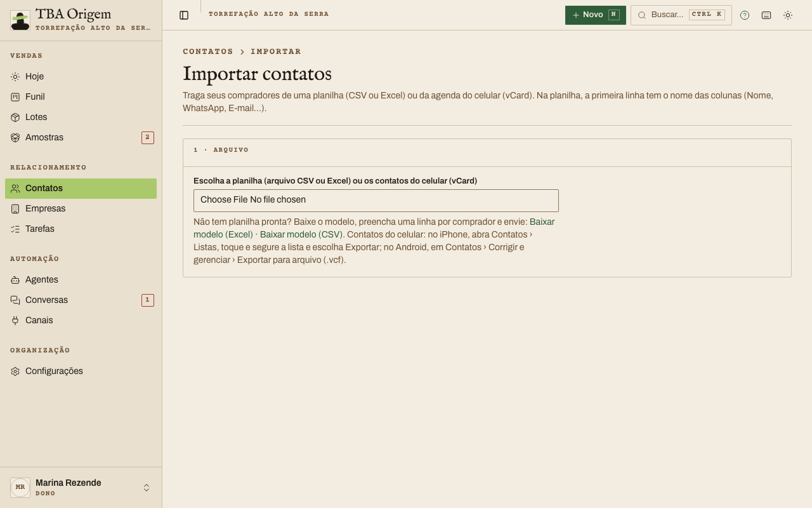Click the Choose File button
The image size is (812, 508).
point(224,199)
